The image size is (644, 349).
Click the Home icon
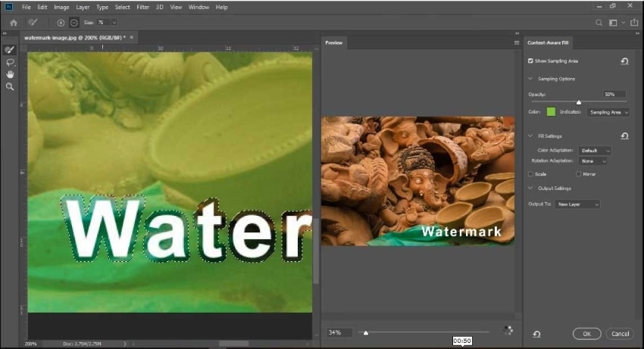tap(14, 23)
